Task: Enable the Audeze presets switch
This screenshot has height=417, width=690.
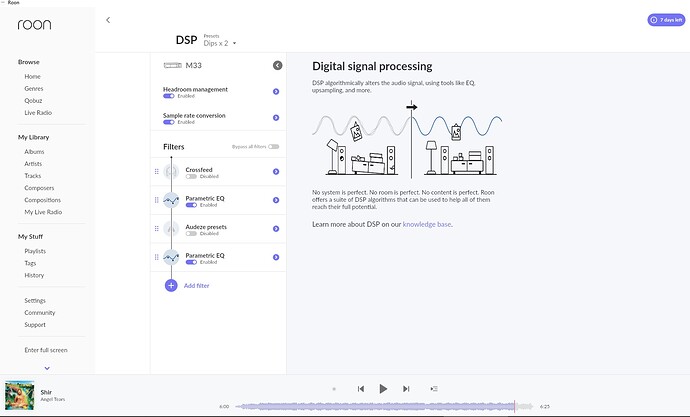Action: coord(191,234)
